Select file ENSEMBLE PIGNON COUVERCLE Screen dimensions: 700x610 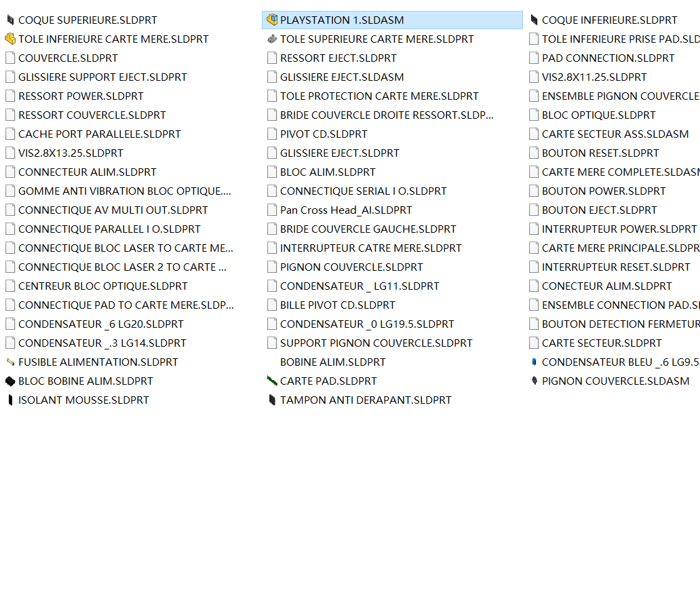621,96
